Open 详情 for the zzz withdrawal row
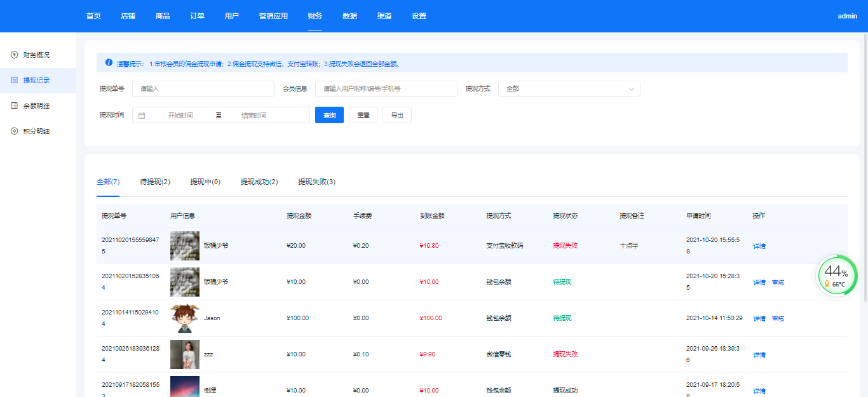868x397 pixels. coord(759,354)
